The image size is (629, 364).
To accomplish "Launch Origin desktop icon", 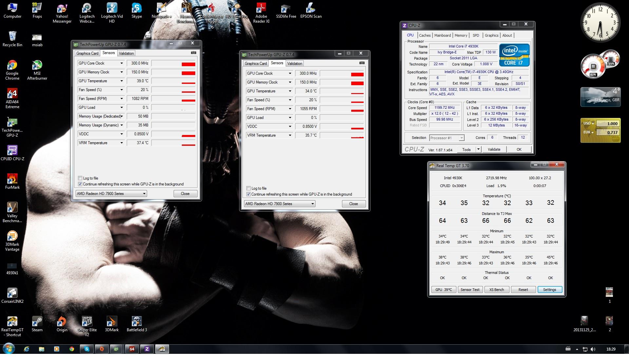I will click(62, 324).
